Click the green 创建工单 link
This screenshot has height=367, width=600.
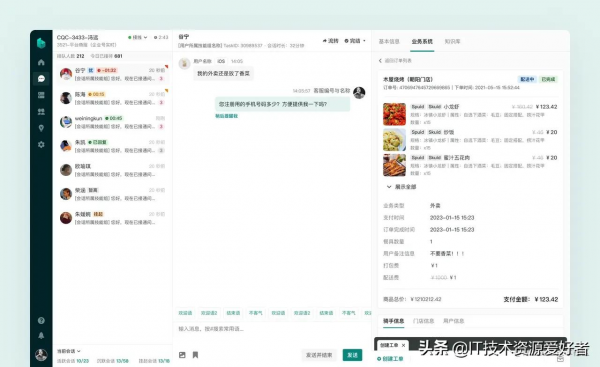[x=390, y=359]
